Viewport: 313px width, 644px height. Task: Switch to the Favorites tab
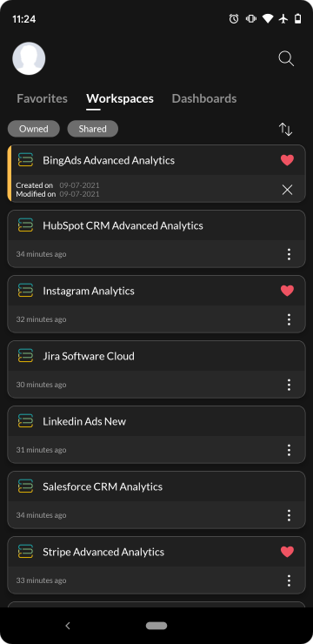click(43, 98)
